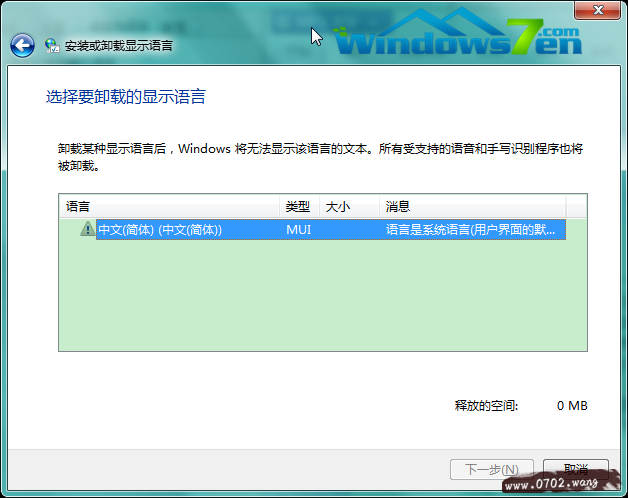Click the 下一步(N) button
The image size is (628, 498).
click(x=492, y=469)
